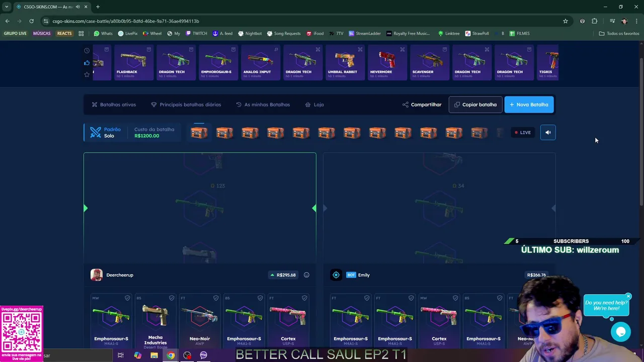
Task: Click the shield icon on Deercheerup's Cortex card
Action: pyautogui.click(x=304, y=298)
